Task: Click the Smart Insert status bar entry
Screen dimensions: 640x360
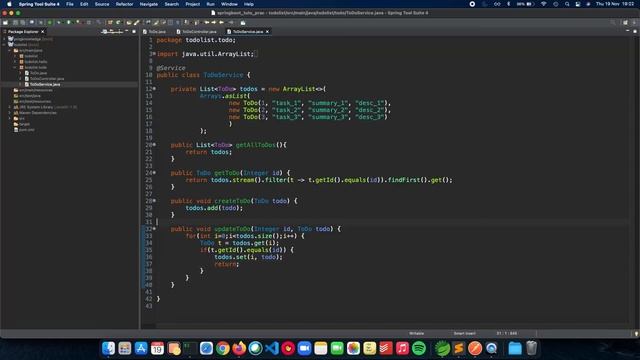Action: (x=464, y=333)
